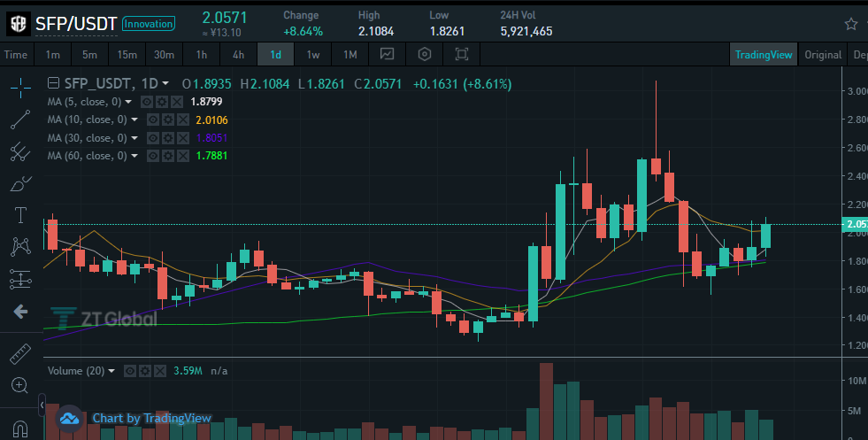Hide the MA 5 indicator with eye icon
The width and height of the screenshot is (868, 440).
pos(147,102)
